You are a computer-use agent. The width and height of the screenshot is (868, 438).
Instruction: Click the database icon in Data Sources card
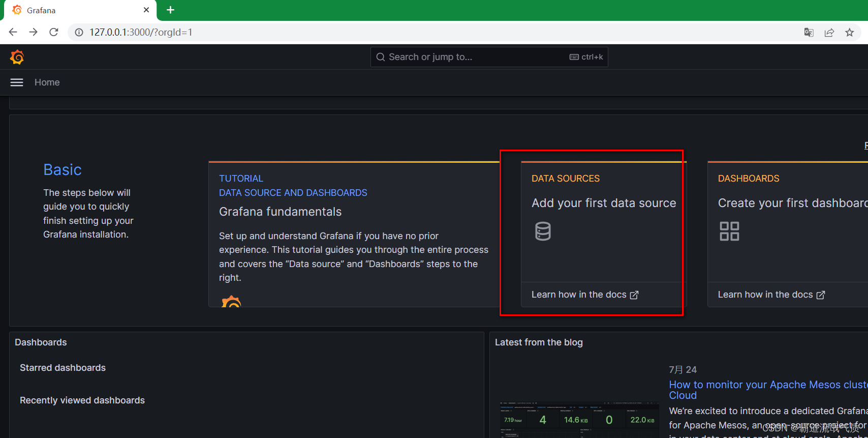(x=543, y=231)
